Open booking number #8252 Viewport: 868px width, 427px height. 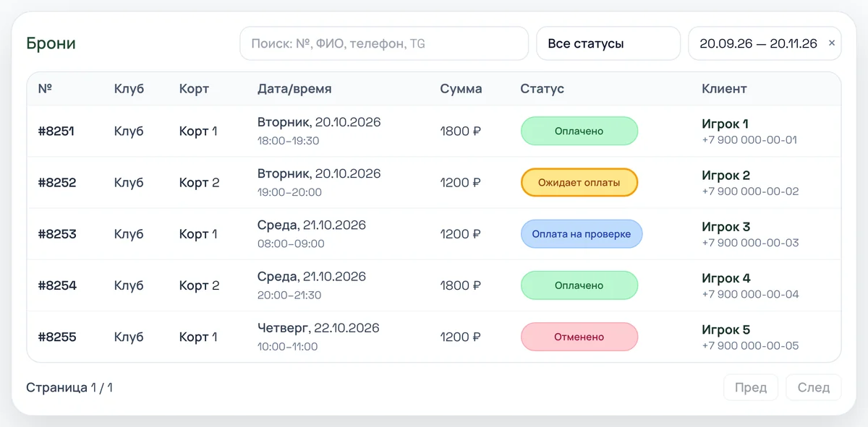click(x=57, y=183)
